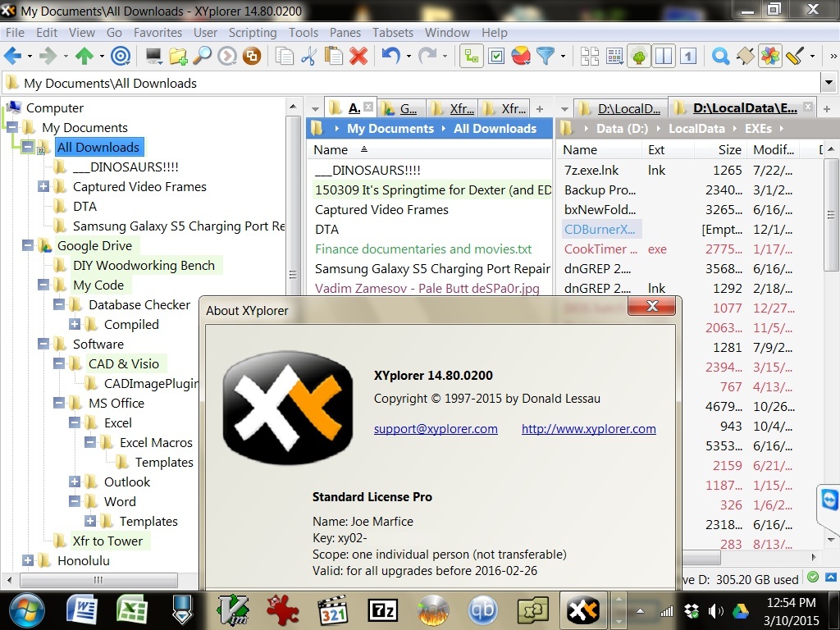Screen dimensions: 840x630
Task: Toggle the dual pane layout button
Action: click(663, 56)
